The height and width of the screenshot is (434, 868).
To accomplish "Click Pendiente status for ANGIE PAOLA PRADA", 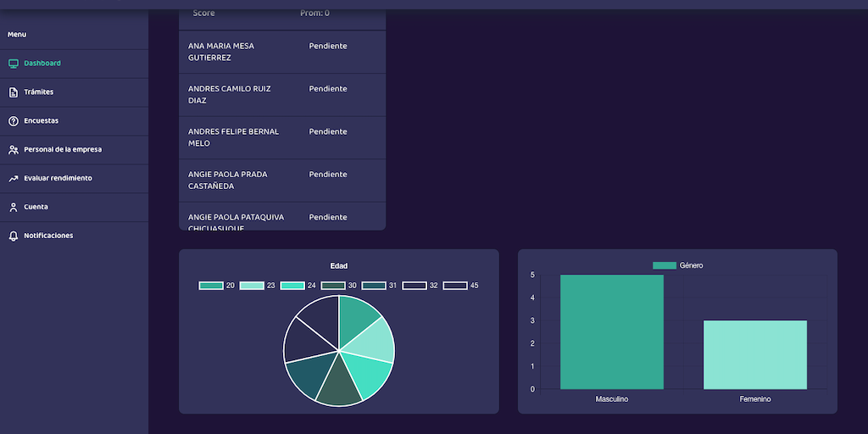I will pyautogui.click(x=328, y=175).
